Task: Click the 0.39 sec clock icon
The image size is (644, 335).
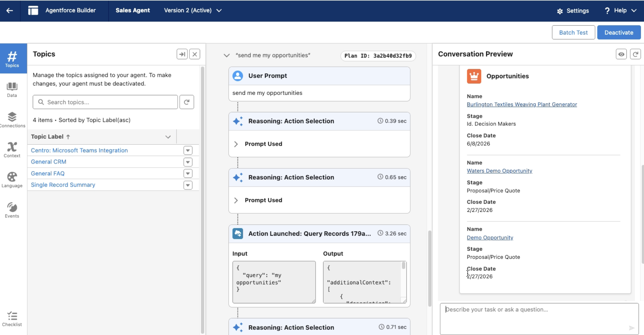Action: coord(380,121)
